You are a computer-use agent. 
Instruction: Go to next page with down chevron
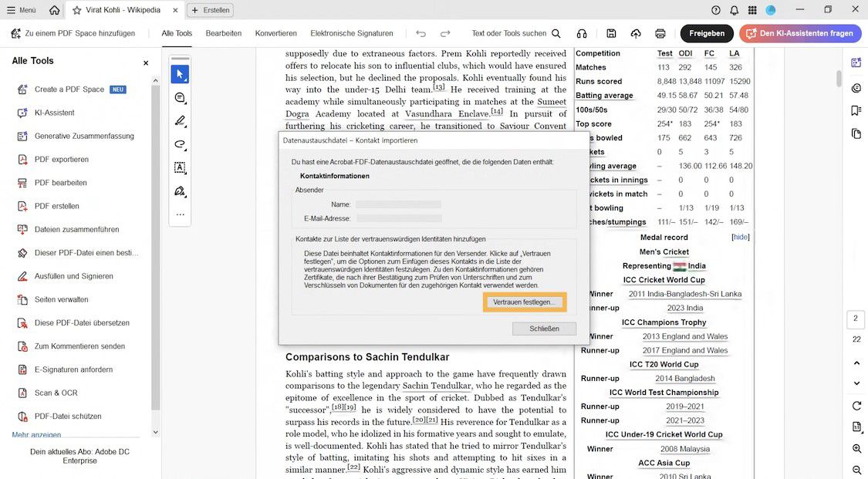pos(856,383)
